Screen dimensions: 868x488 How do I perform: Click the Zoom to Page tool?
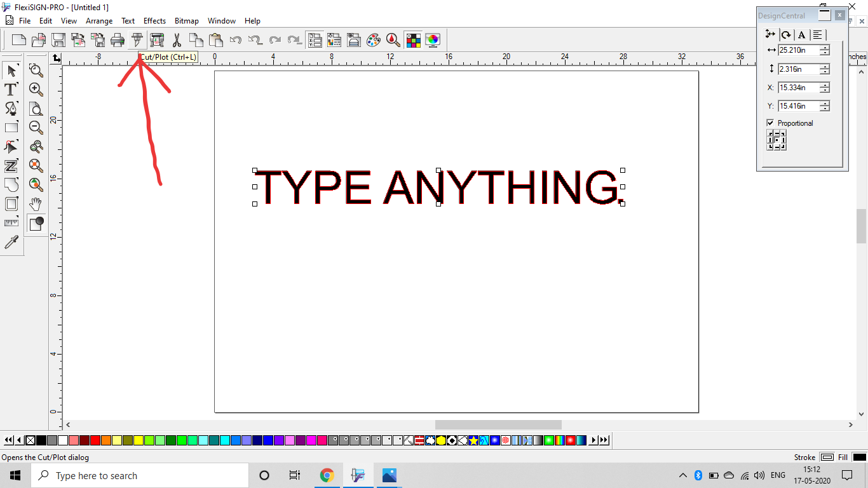(36, 109)
